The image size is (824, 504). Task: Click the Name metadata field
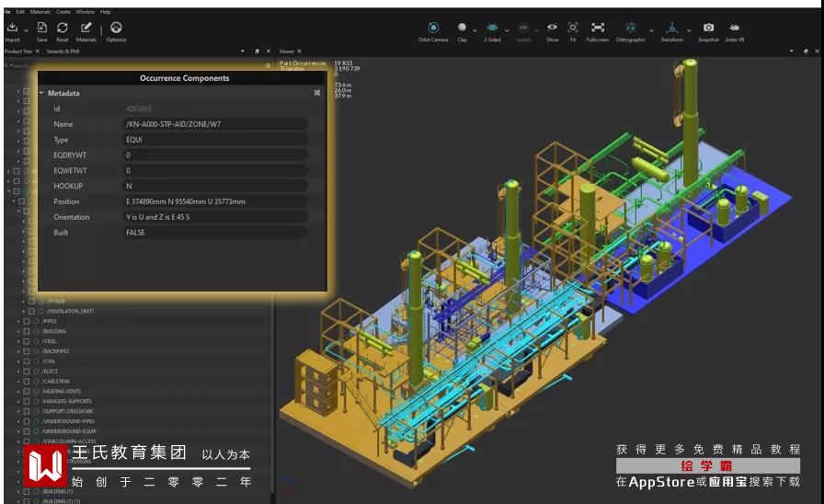click(x=215, y=124)
